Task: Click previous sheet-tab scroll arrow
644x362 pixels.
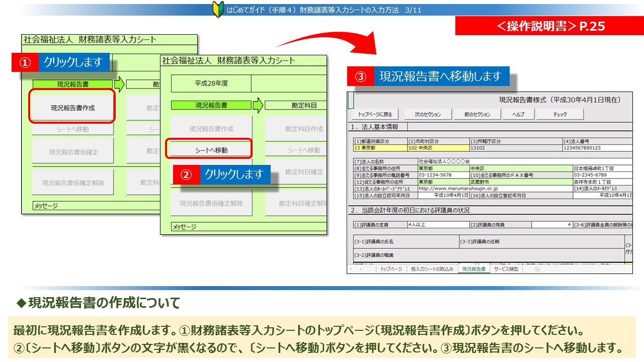Action: click(x=351, y=269)
